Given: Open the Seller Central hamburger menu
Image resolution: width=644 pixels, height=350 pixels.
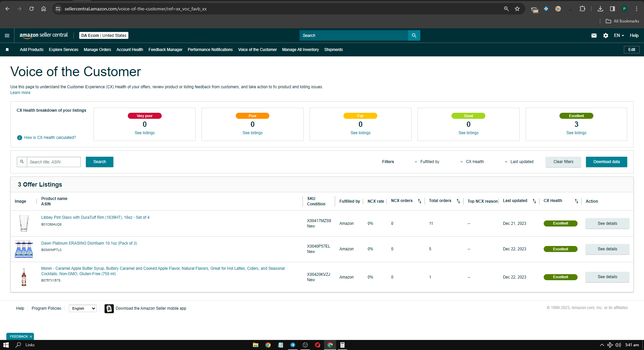Looking at the screenshot, I should tap(7, 36).
